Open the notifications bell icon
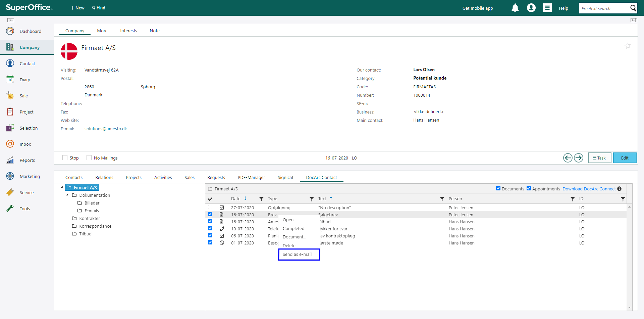The image size is (644, 319). coord(515,8)
